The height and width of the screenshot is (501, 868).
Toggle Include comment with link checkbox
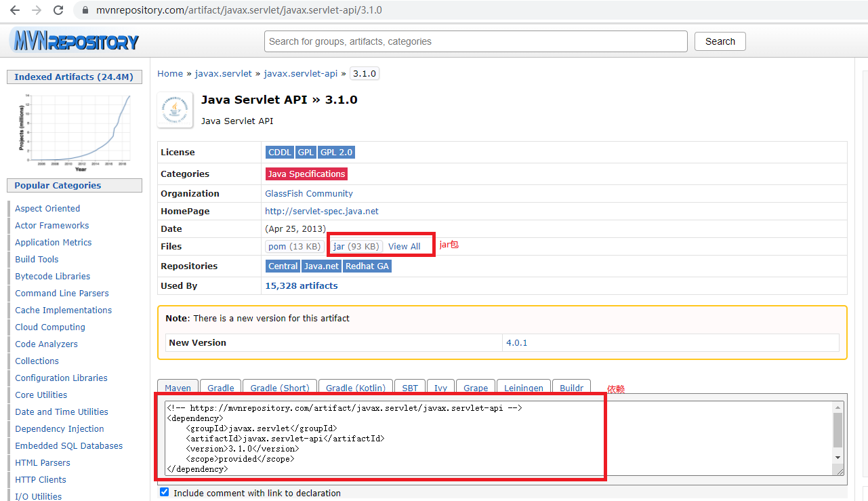coord(165,492)
